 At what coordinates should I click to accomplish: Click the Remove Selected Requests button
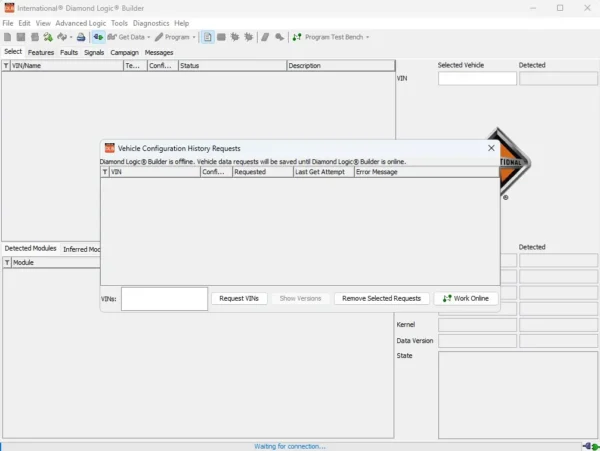382,298
